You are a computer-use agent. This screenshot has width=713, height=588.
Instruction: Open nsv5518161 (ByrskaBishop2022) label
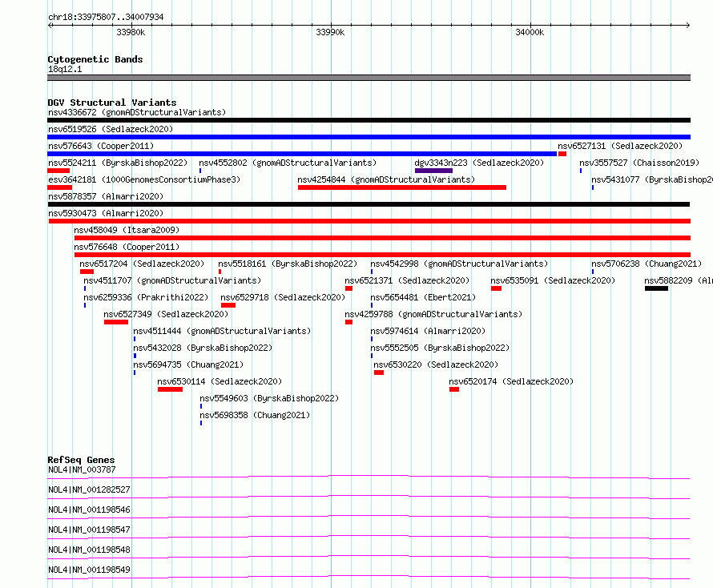click(x=288, y=264)
